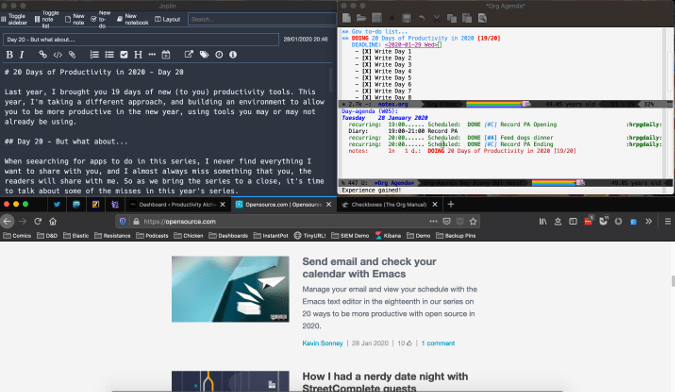Apply italic formatting in Joplin editor
675x392 pixels.
click(x=22, y=55)
